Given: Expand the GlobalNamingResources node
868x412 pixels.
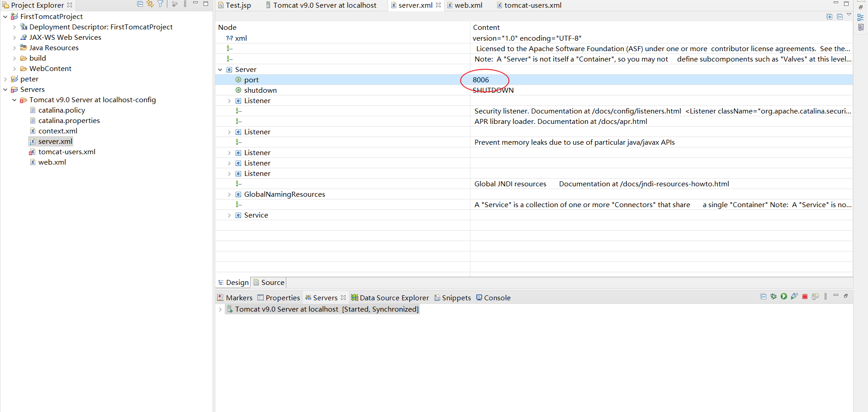Looking at the screenshot, I should pyautogui.click(x=229, y=194).
